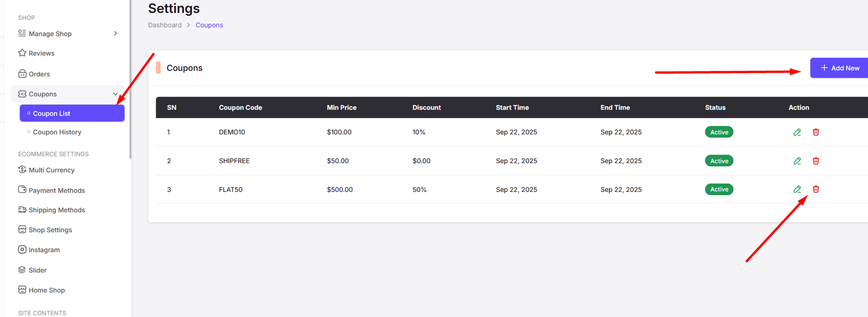Open the edit icon for FLAT50
The width and height of the screenshot is (868, 317).
(797, 189)
